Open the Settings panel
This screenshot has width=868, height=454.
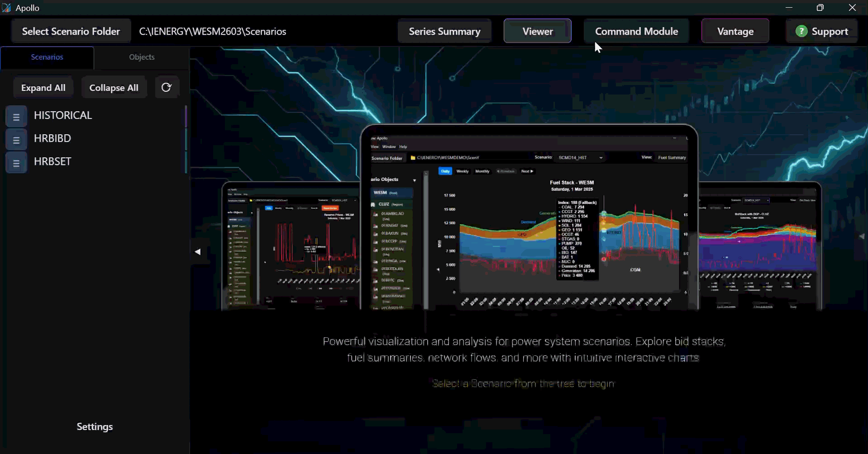tap(95, 427)
